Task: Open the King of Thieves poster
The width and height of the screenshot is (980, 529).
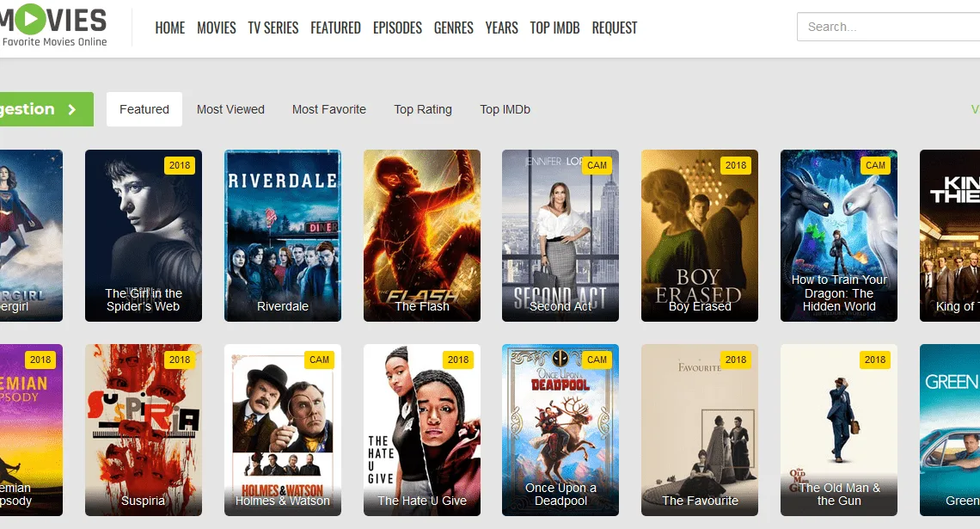Action: pos(950,235)
